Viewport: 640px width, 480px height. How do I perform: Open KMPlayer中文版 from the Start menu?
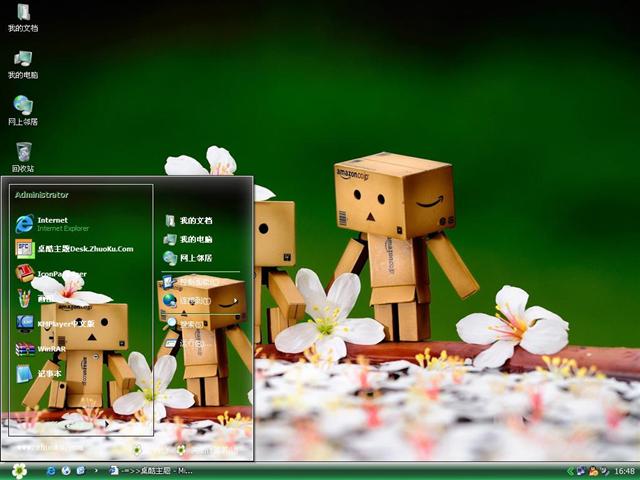click(65, 324)
